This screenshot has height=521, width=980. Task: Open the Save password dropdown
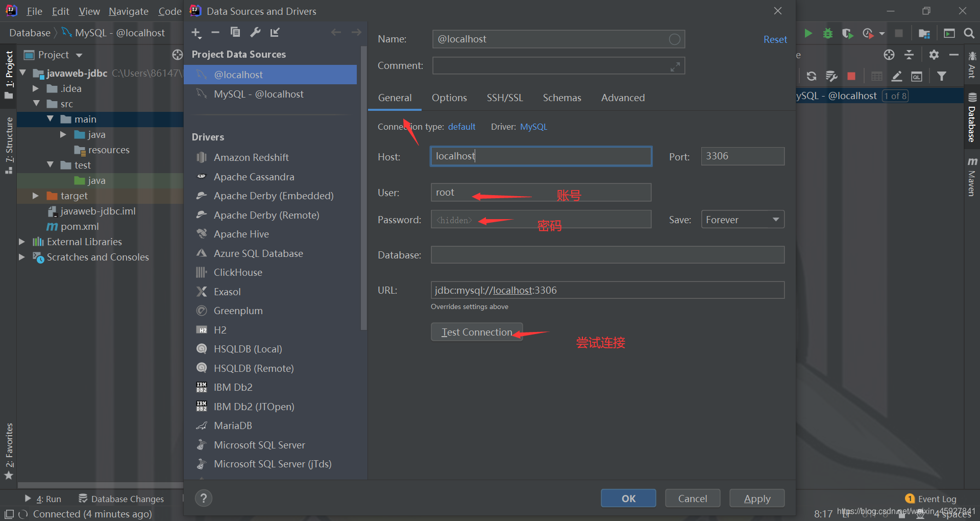point(743,220)
